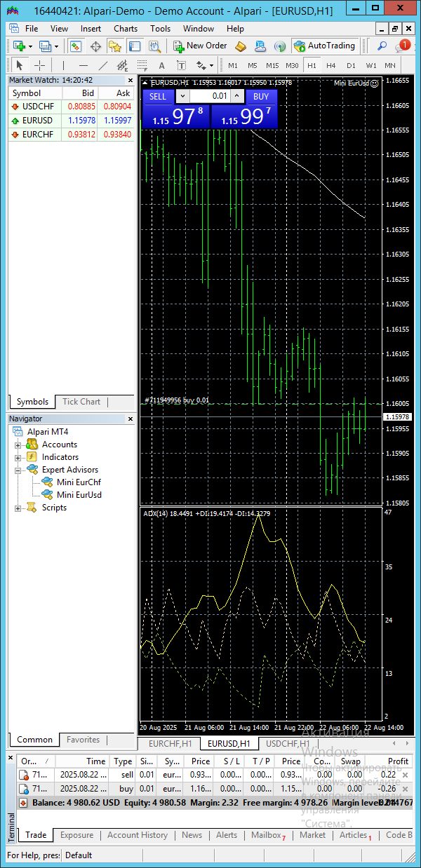This screenshot has width=421, height=868.
Task: Click the New Chart toolbar icon
Action: [19, 46]
